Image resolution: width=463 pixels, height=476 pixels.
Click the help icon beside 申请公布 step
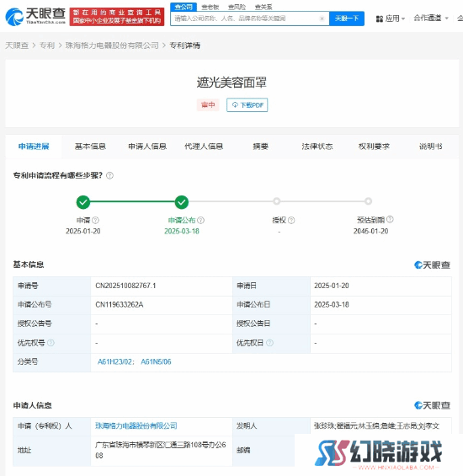tap(201, 220)
